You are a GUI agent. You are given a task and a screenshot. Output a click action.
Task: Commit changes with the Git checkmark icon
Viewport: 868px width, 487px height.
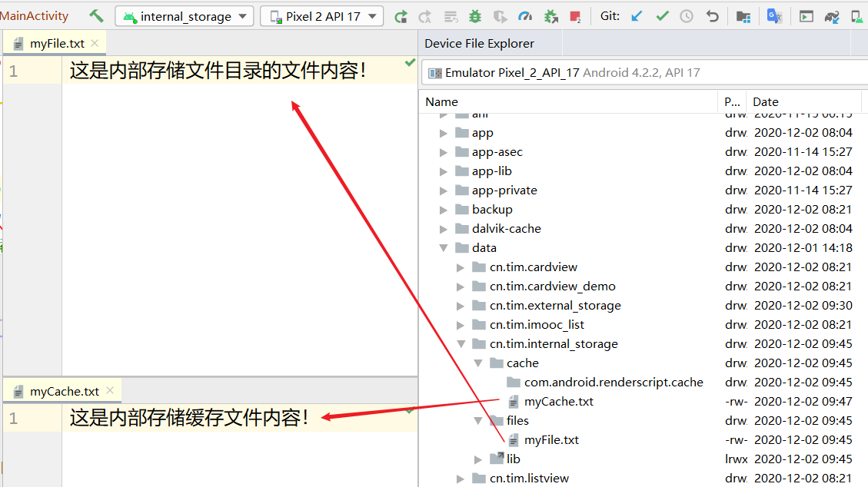[662, 16]
